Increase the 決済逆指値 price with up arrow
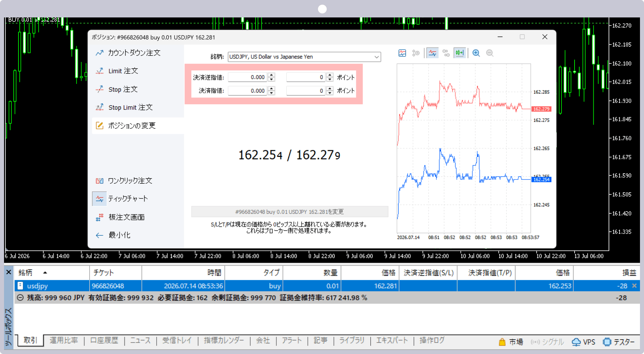 [x=272, y=75]
